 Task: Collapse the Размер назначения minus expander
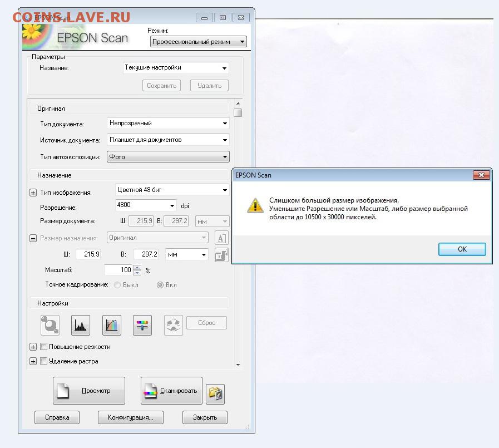[33, 238]
